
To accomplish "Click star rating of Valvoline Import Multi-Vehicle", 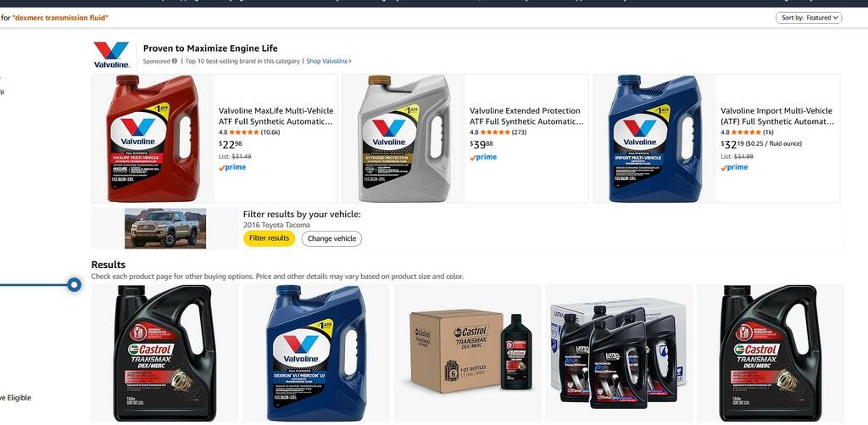I will [746, 132].
